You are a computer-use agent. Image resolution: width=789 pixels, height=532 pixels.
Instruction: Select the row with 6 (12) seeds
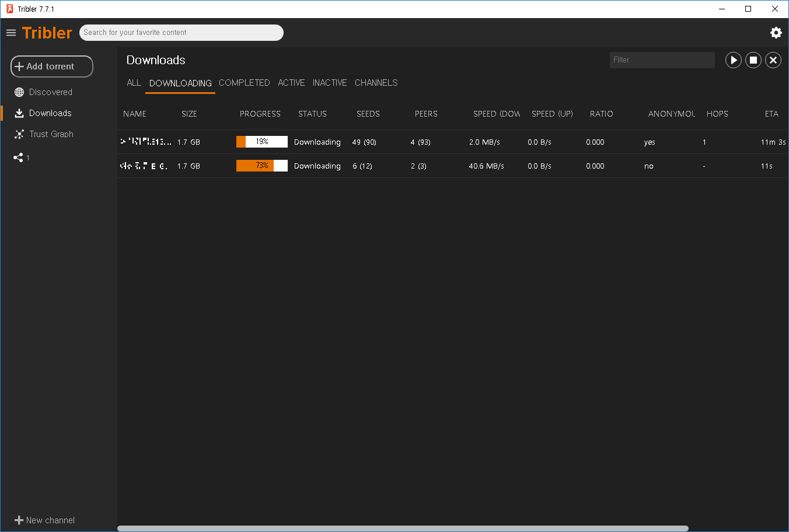pos(453,166)
